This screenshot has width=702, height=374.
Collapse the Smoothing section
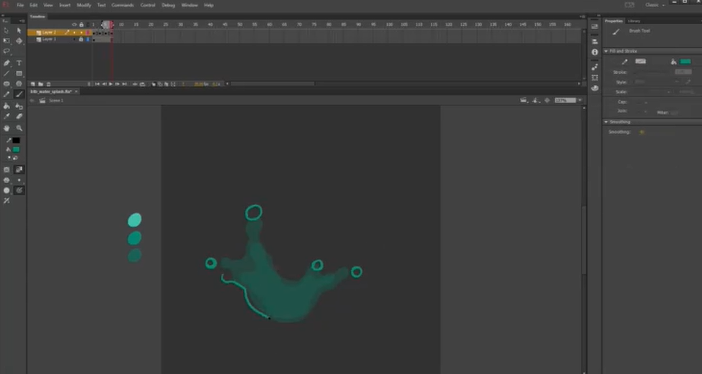(606, 122)
